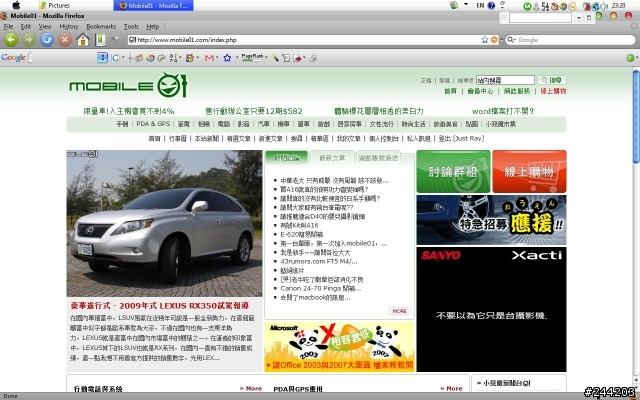Viewport: 640px width, 400px height.
Task: Open the Home page icon
Action: pos(83,40)
